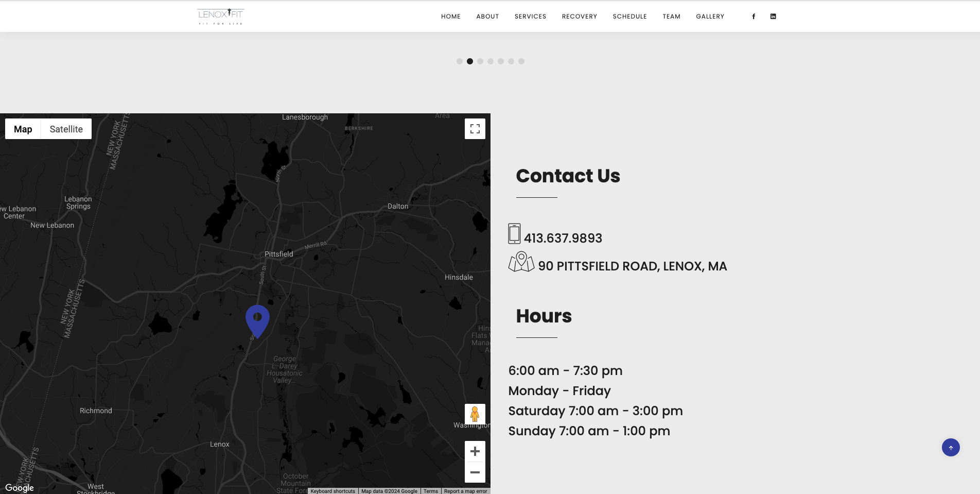This screenshot has height=494, width=980.
Task: Switch map to Map view
Action: tap(23, 129)
